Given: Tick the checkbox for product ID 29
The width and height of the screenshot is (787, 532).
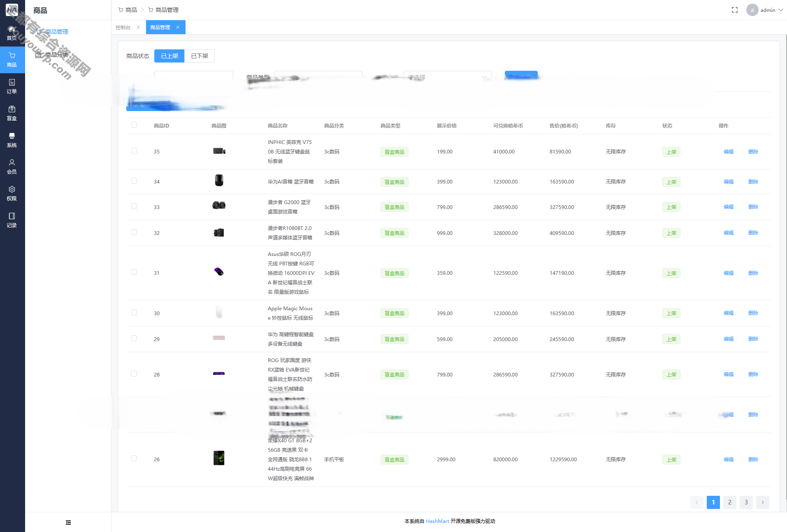Looking at the screenshot, I should click(134, 338).
